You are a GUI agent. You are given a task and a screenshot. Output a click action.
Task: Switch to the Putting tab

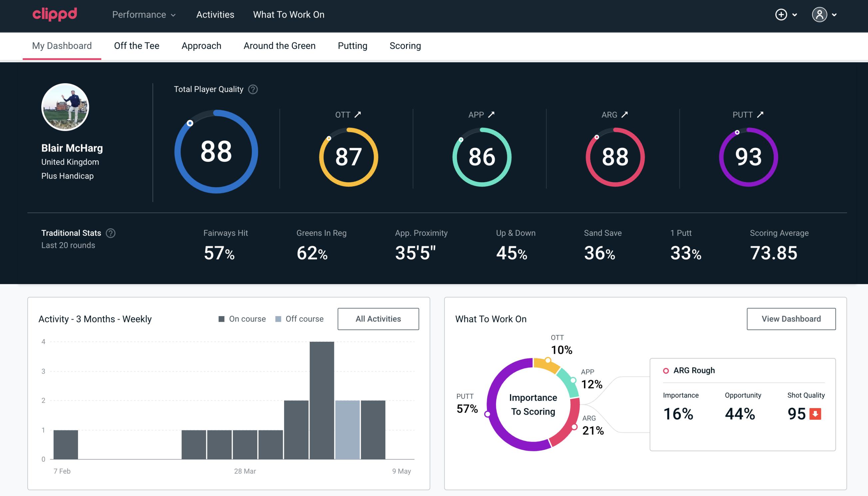[352, 45]
